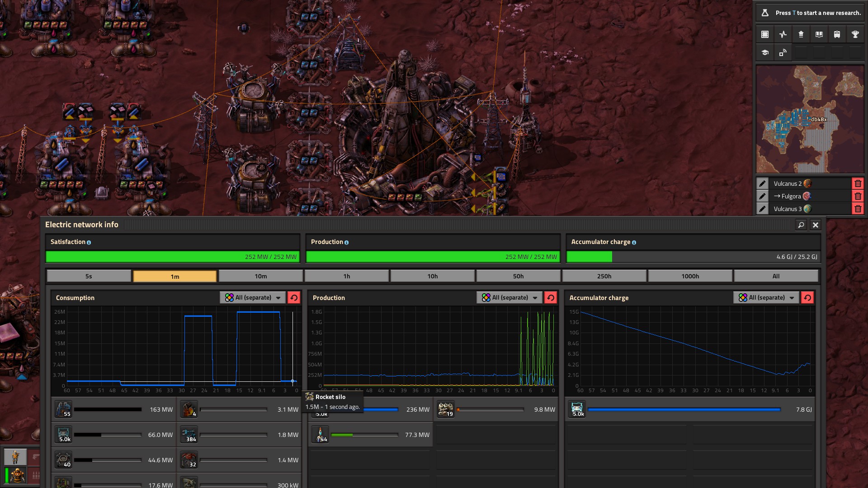868x488 pixels.
Task: Select consumer icon with count 55
Action: tap(63, 409)
